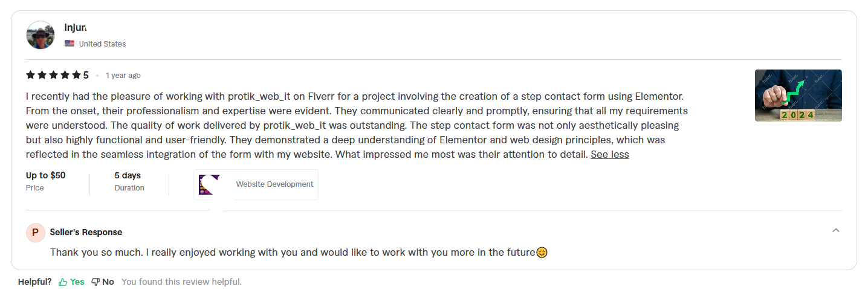Screen dimensions: 868x289
Task: Click the "5 days" duration value
Action: coord(128,175)
